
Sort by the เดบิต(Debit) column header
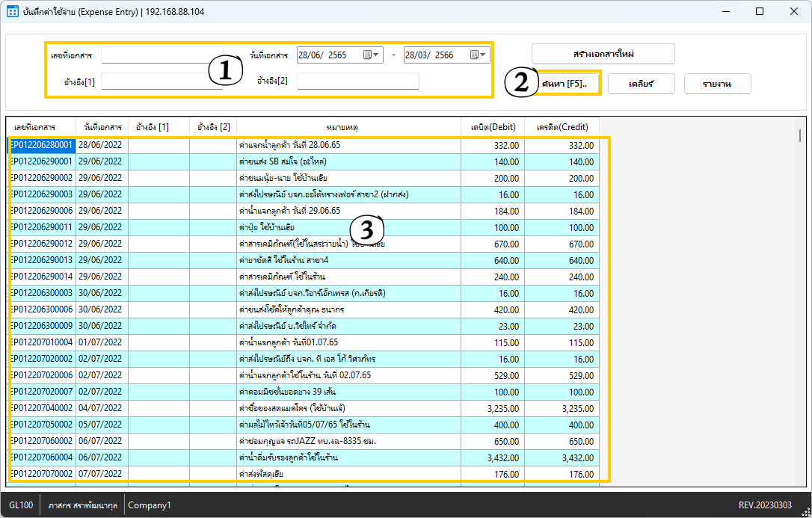[x=493, y=127]
